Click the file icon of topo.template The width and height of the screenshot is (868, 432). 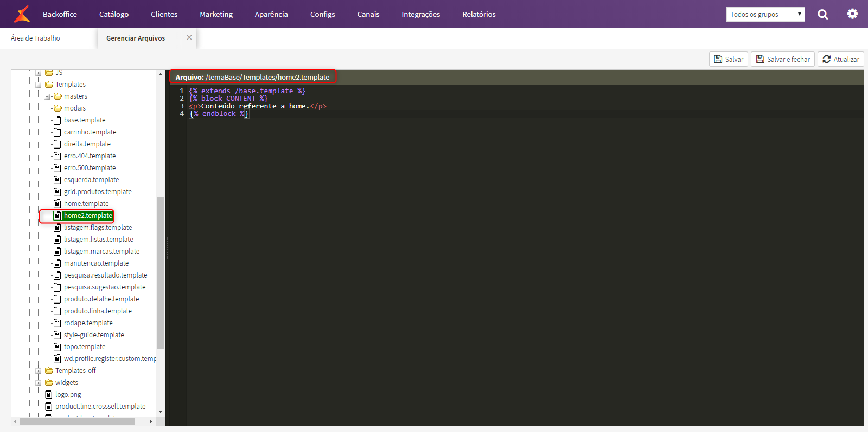pyautogui.click(x=58, y=347)
